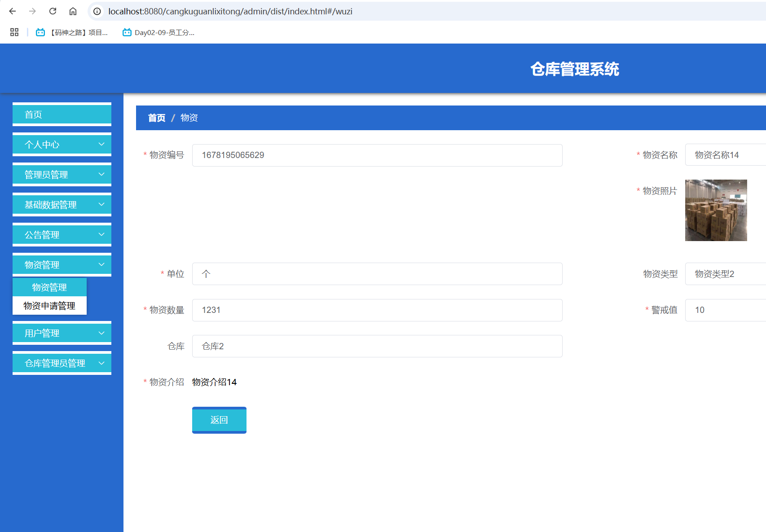Click the 返回 button

pos(219,420)
